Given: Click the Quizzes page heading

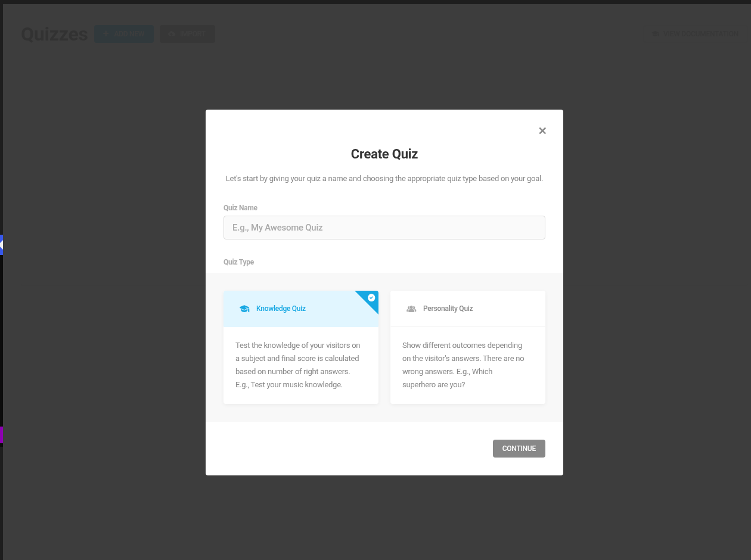Looking at the screenshot, I should (x=54, y=34).
